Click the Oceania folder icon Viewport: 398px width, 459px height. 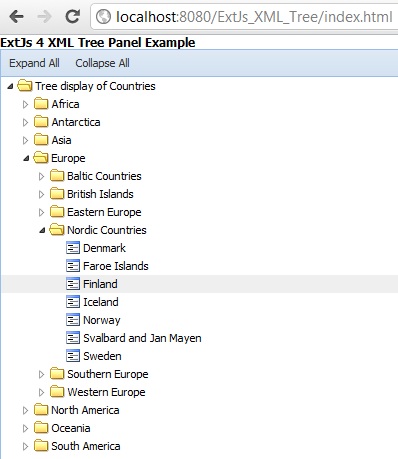click(x=41, y=428)
